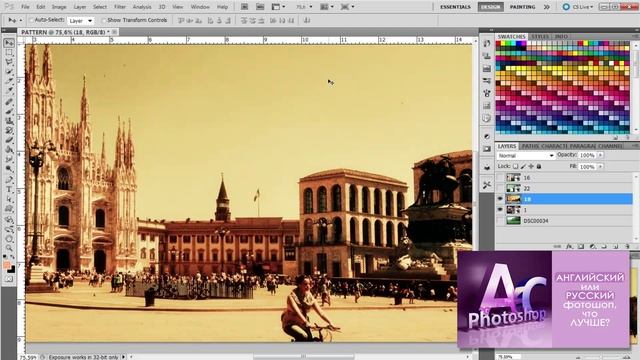Show the DSC00034 layer visibility box
Screen dimensions: 640x360
click(500, 220)
